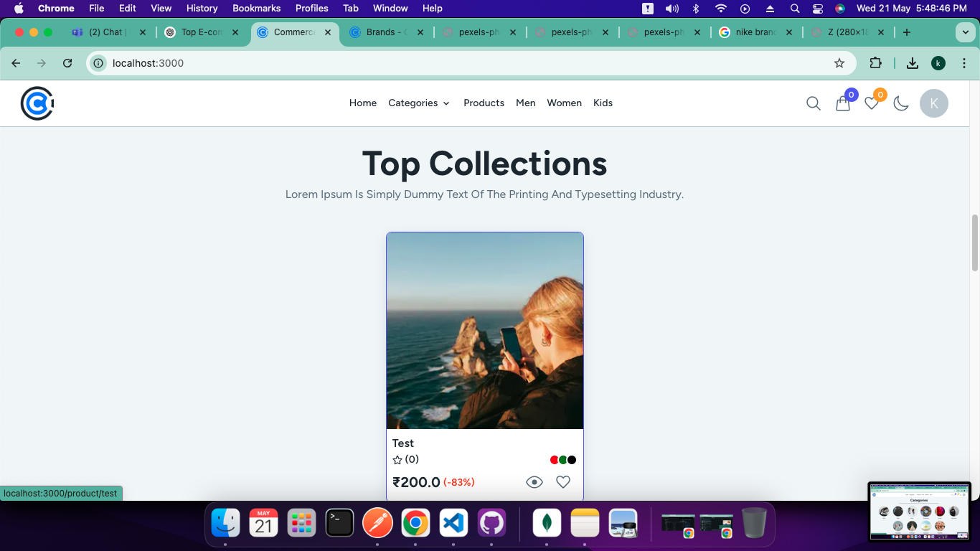The image size is (980, 551).
Task: Open the Women nav link
Action: click(564, 103)
